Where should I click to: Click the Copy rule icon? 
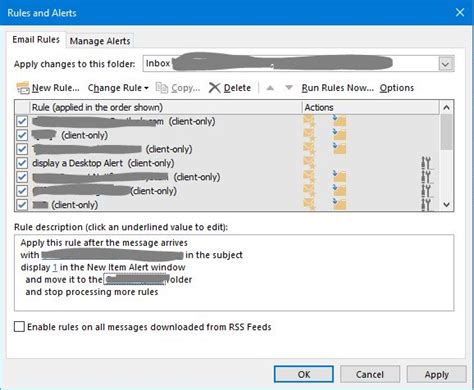pyautogui.click(x=162, y=88)
